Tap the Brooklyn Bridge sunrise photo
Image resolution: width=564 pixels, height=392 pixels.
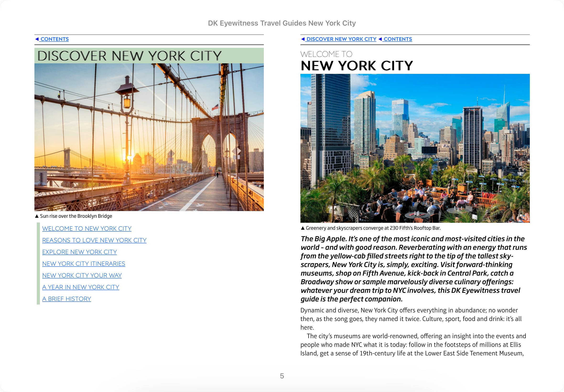point(149,137)
